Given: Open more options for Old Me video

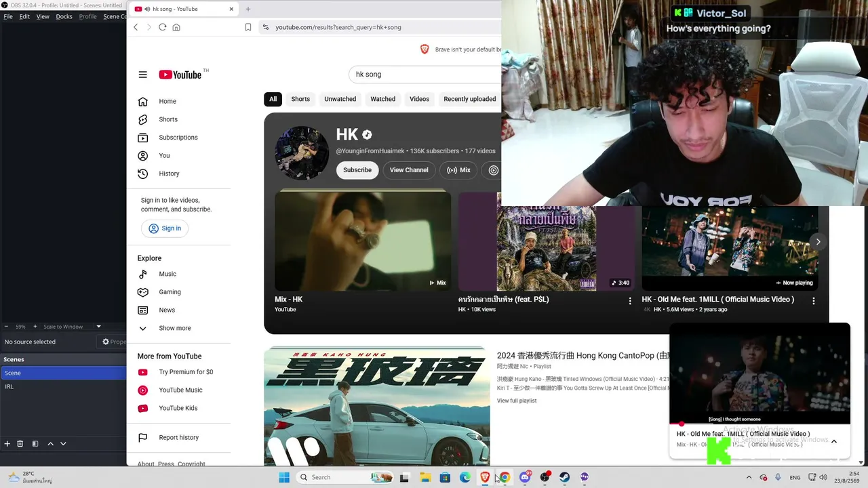Looking at the screenshot, I should (x=814, y=301).
